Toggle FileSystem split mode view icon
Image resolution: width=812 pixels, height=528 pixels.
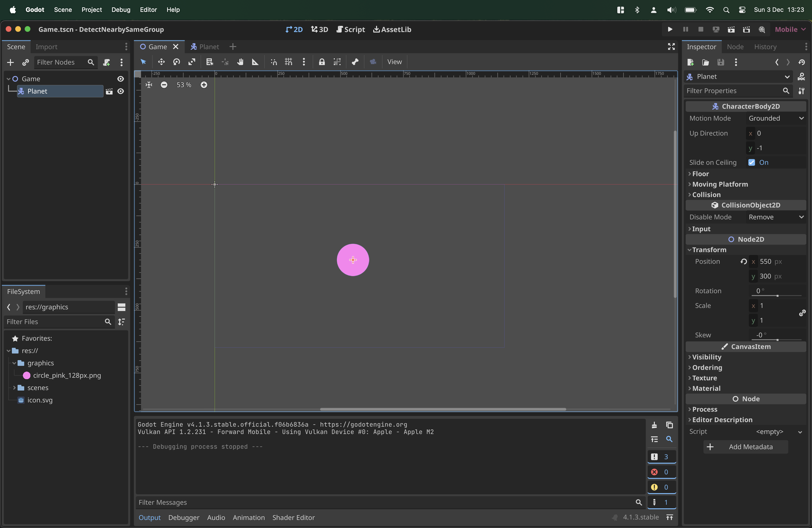pyautogui.click(x=122, y=307)
